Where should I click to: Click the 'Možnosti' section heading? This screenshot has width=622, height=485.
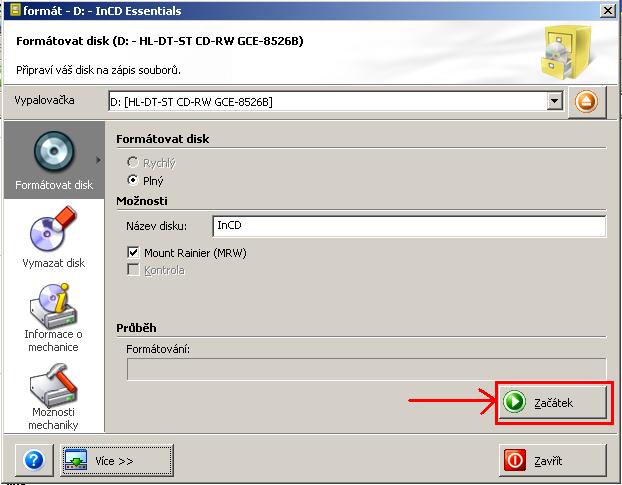(142, 201)
